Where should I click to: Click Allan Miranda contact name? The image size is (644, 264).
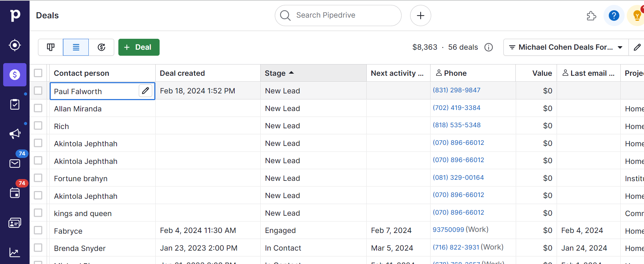pyautogui.click(x=78, y=109)
